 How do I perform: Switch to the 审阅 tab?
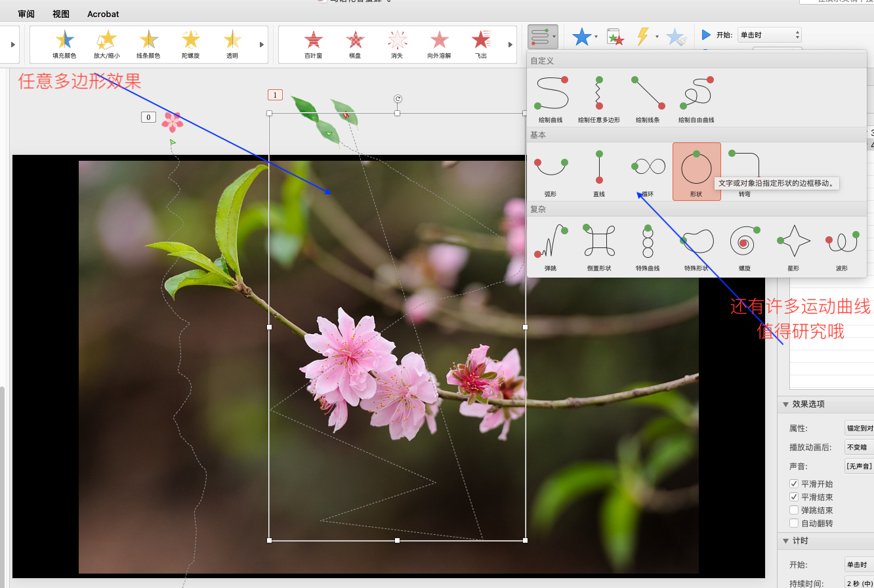click(x=27, y=14)
